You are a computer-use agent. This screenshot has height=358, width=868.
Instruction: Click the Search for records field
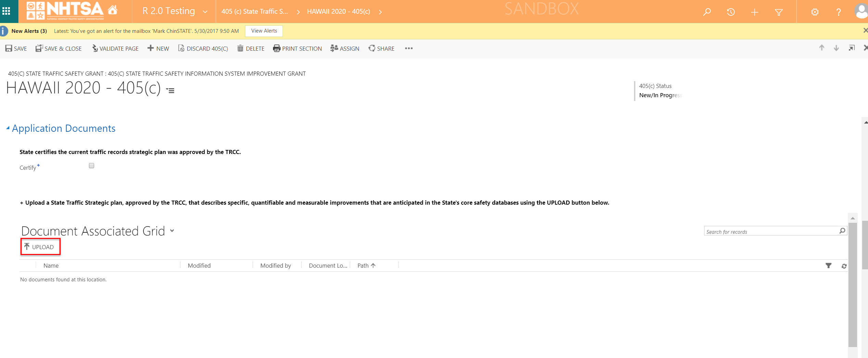tap(770, 232)
